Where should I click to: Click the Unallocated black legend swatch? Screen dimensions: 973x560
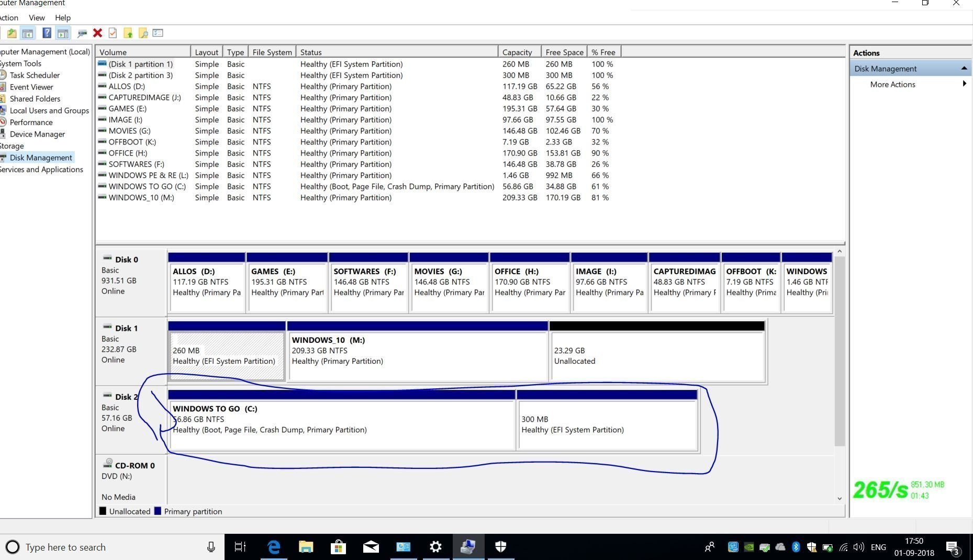tap(103, 511)
